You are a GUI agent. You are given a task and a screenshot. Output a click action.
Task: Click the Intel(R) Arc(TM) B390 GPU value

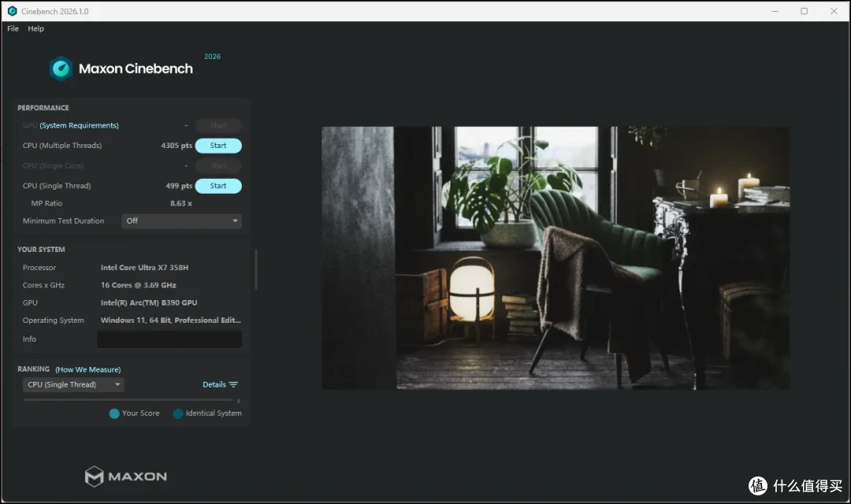click(x=149, y=302)
